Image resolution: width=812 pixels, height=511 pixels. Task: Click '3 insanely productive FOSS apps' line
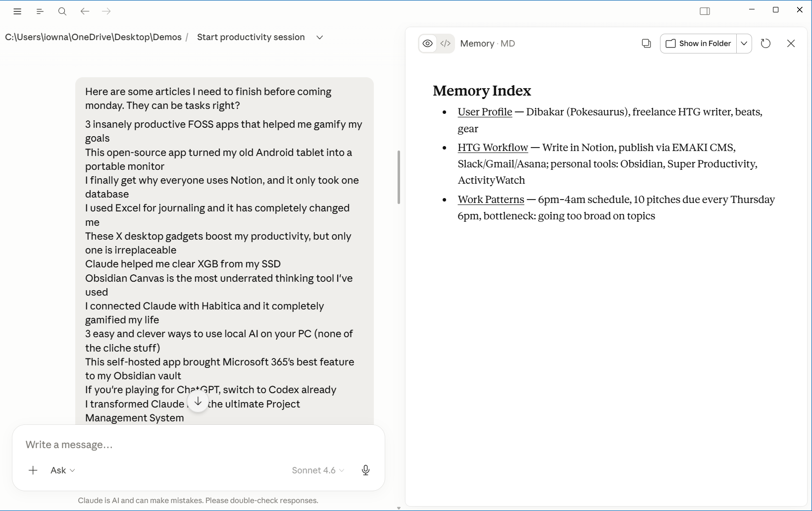(223, 131)
